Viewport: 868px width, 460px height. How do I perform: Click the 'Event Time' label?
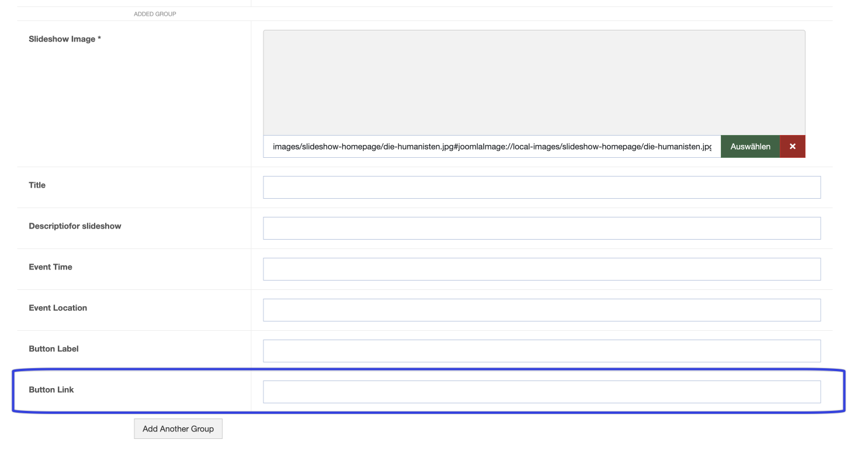[50, 267]
